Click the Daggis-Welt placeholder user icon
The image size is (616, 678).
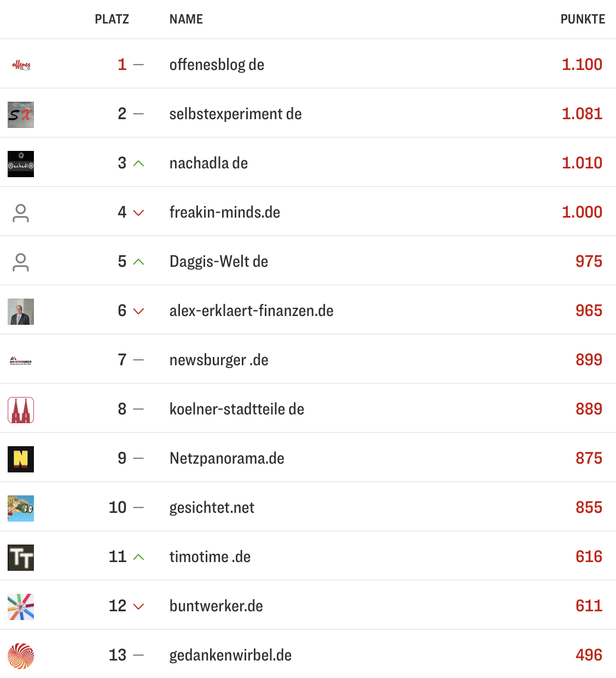point(21,262)
